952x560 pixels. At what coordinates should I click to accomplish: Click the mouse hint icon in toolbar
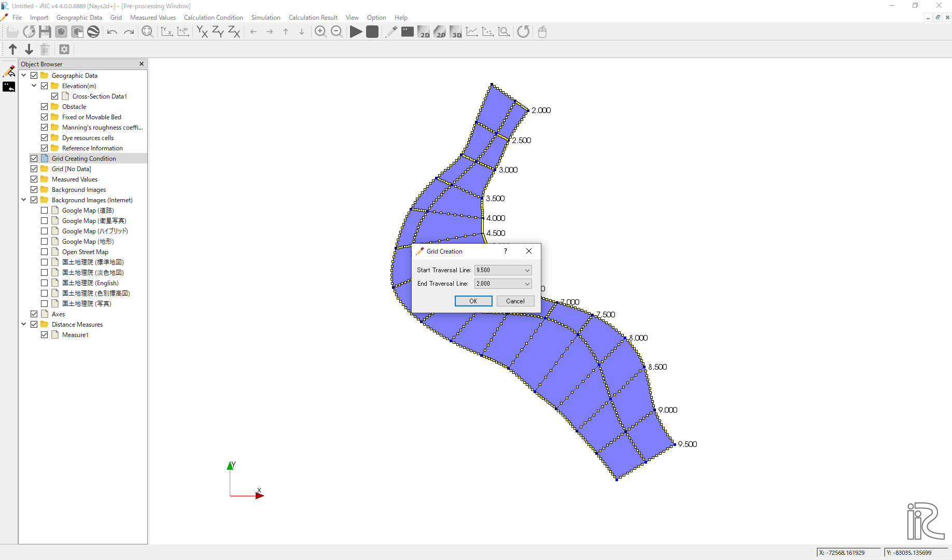point(542,32)
